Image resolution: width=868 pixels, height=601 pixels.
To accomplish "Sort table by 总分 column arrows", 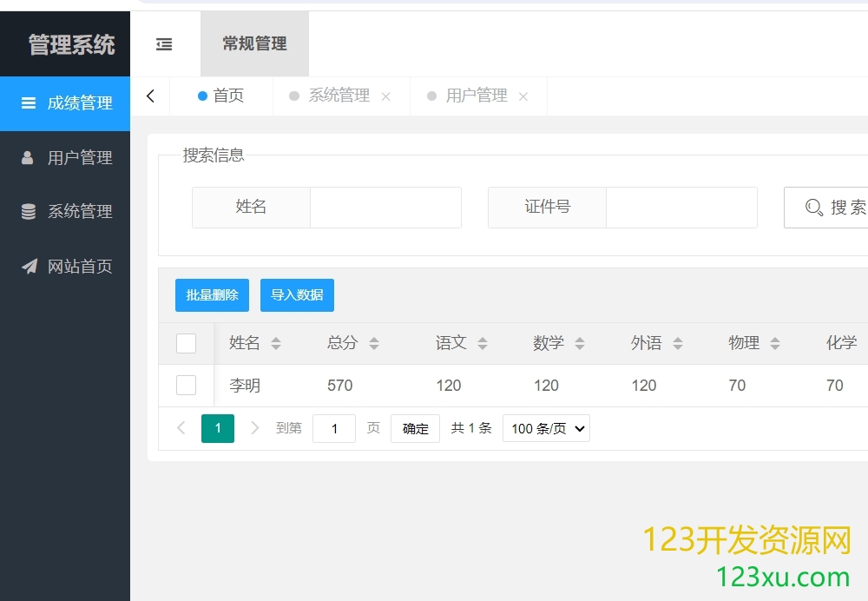I will tap(374, 344).
